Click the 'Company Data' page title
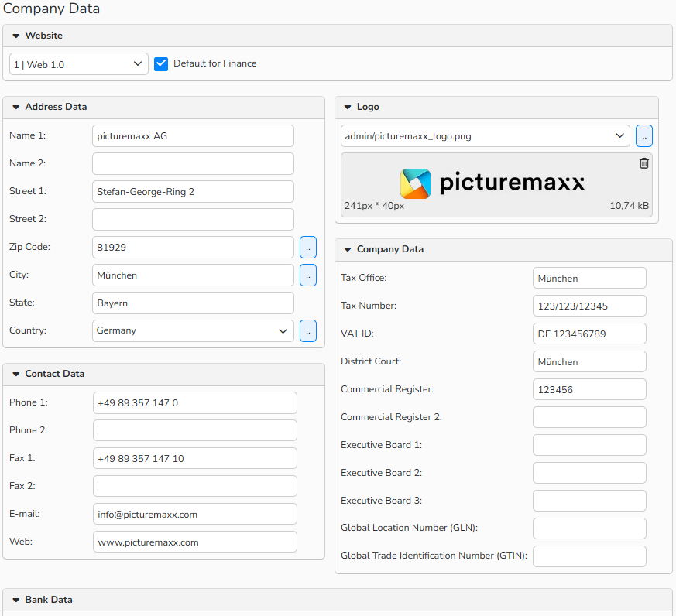 pyautogui.click(x=51, y=9)
